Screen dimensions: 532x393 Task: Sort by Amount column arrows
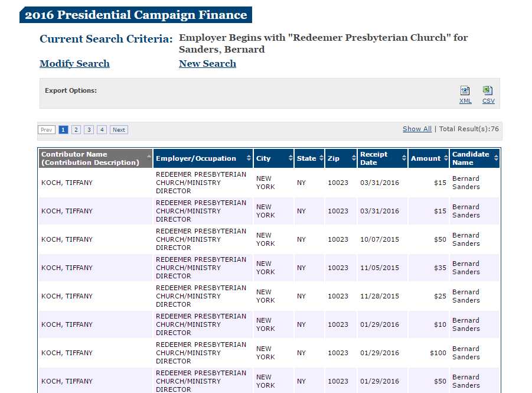pos(446,158)
